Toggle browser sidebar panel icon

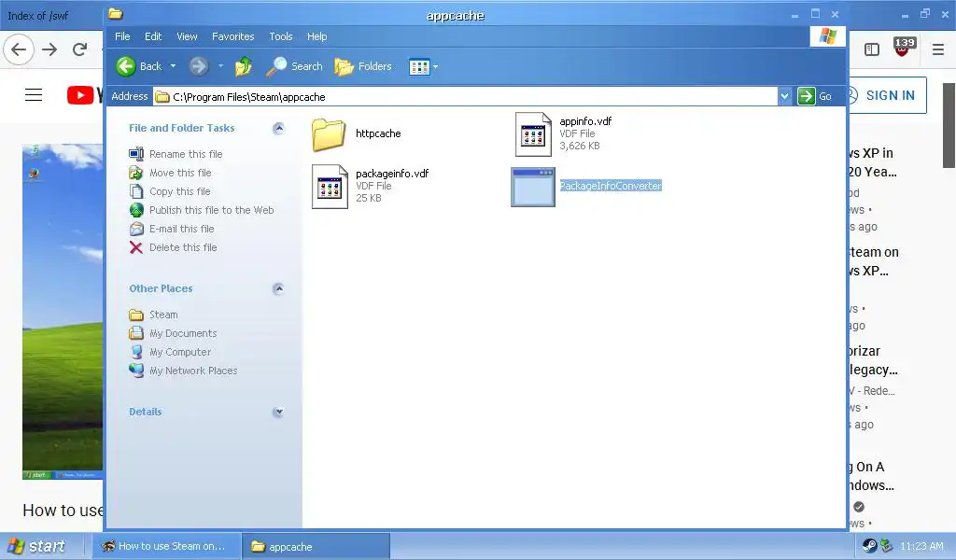(x=872, y=49)
